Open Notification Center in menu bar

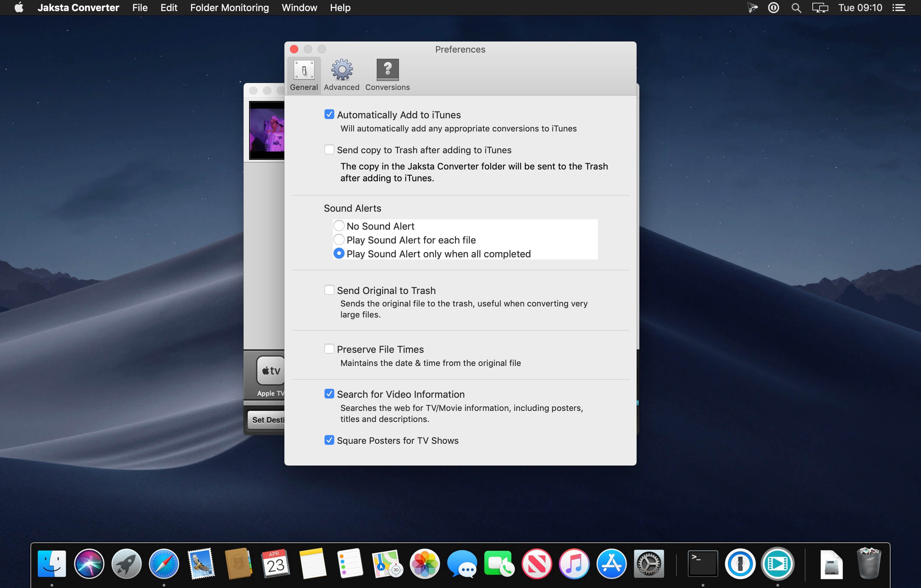(899, 8)
